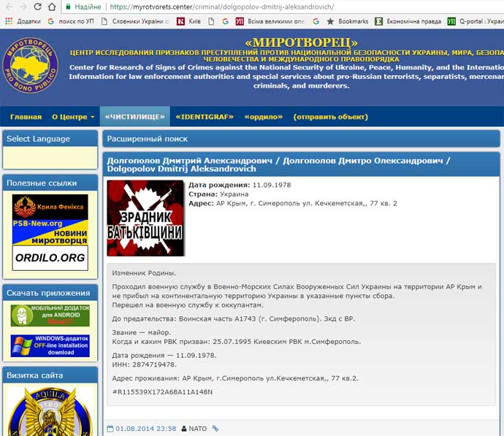504x436 pixels.
Task: Open the «Главная» menu item
Action: [x=26, y=117]
